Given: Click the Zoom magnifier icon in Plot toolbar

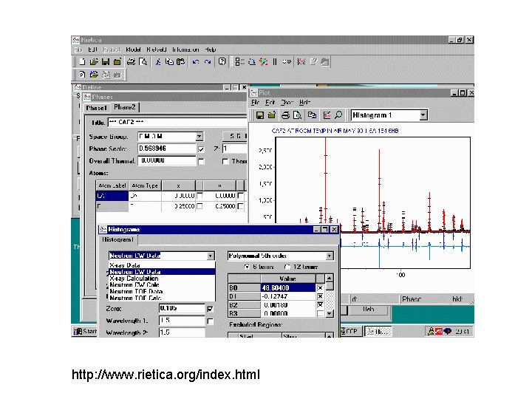Looking at the screenshot, I should (x=338, y=115).
